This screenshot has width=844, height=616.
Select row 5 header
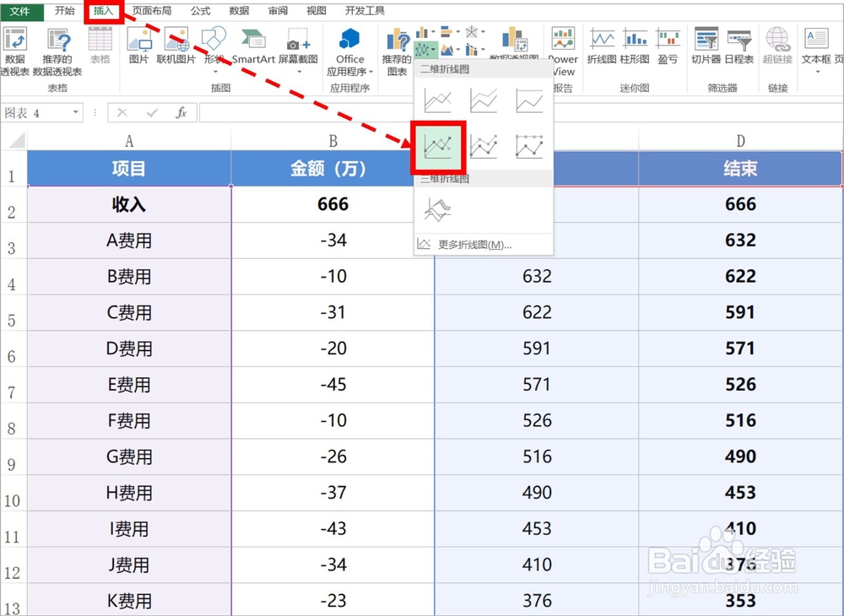(13, 313)
